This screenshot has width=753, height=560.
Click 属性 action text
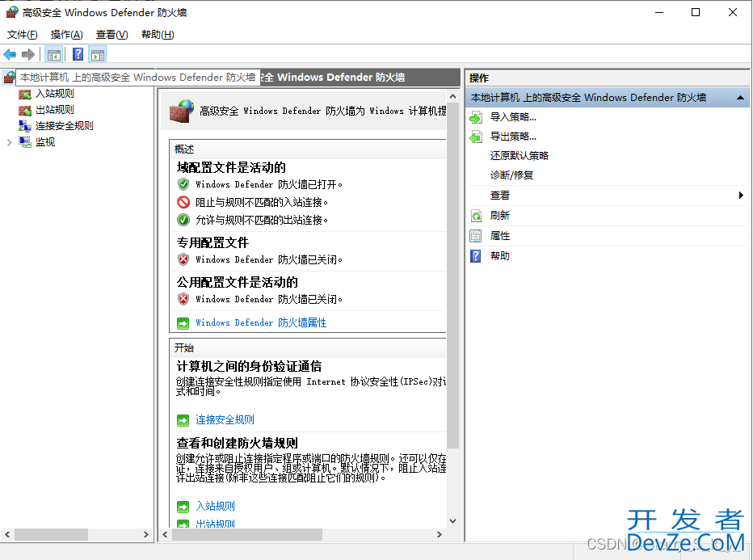[500, 236]
